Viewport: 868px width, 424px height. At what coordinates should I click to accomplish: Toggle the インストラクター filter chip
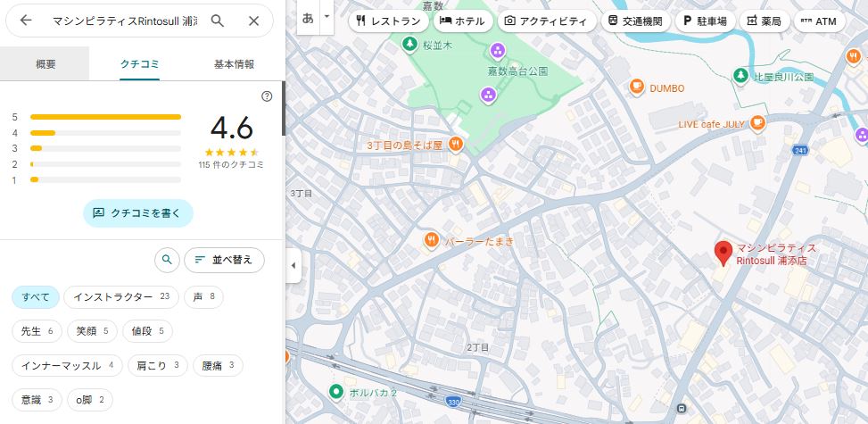[121, 296]
